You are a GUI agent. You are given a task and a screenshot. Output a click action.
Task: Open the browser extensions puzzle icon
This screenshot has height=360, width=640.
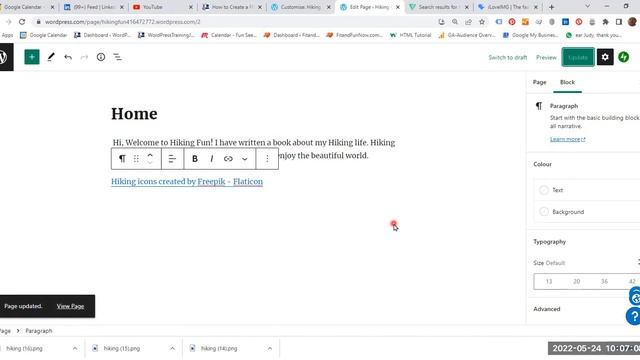tap(605, 22)
